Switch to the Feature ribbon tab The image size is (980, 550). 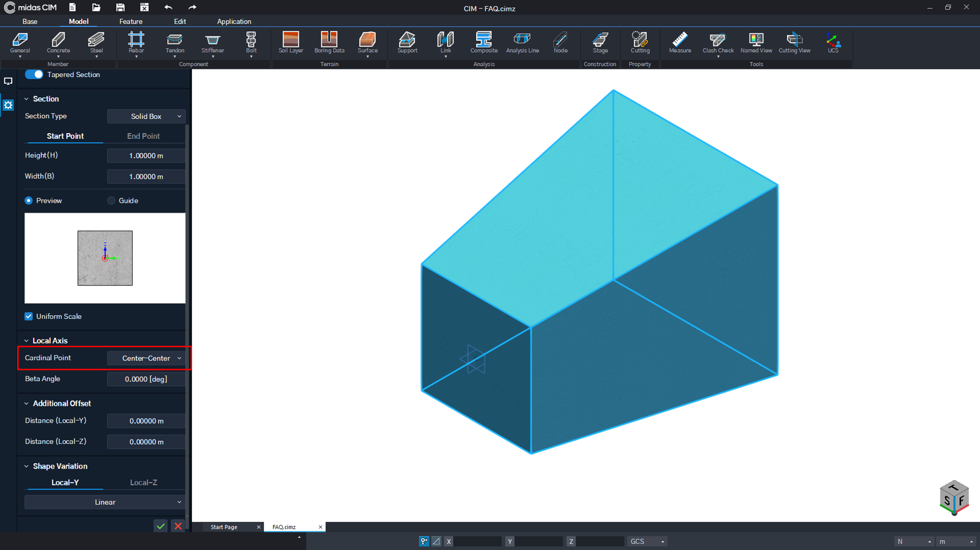(x=131, y=22)
